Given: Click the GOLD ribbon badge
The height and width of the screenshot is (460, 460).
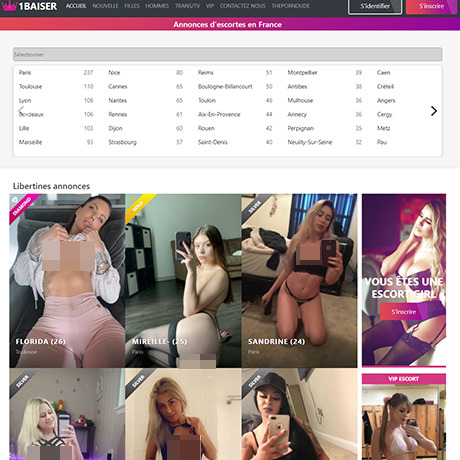Looking at the screenshot, I should (138, 206).
